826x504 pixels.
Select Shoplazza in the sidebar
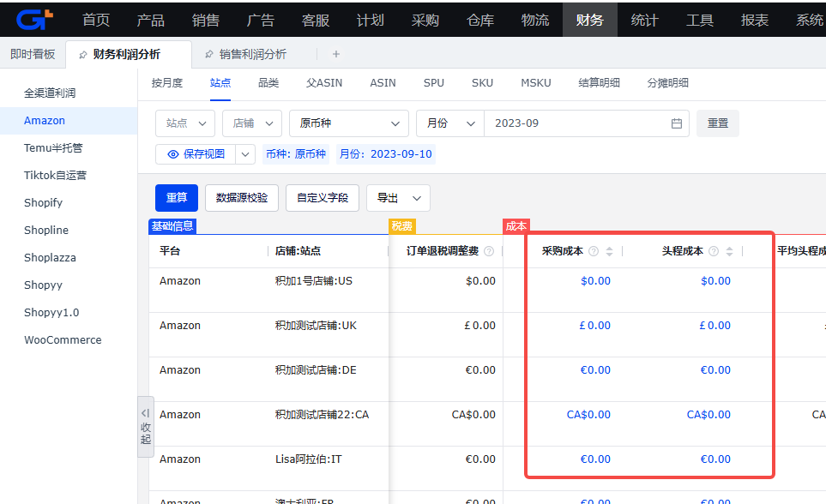pyautogui.click(x=50, y=257)
